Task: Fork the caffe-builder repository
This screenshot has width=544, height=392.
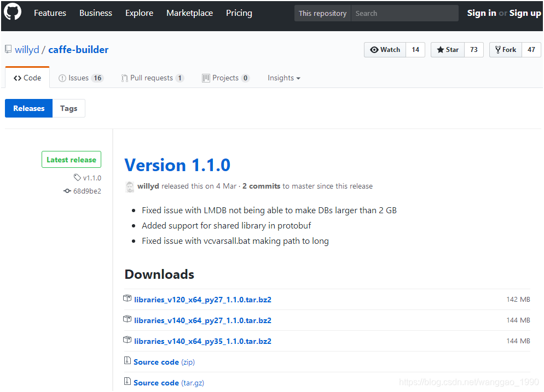Action: [x=506, y=50]
